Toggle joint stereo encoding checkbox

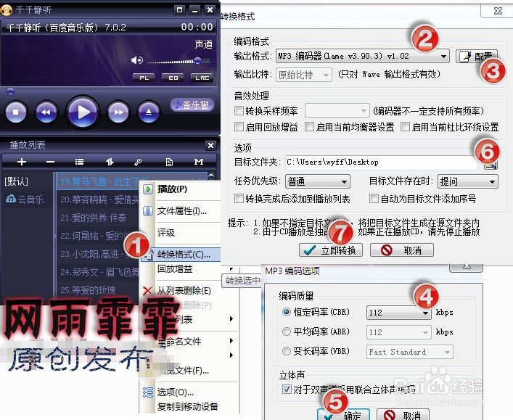[x=287, y=390]
